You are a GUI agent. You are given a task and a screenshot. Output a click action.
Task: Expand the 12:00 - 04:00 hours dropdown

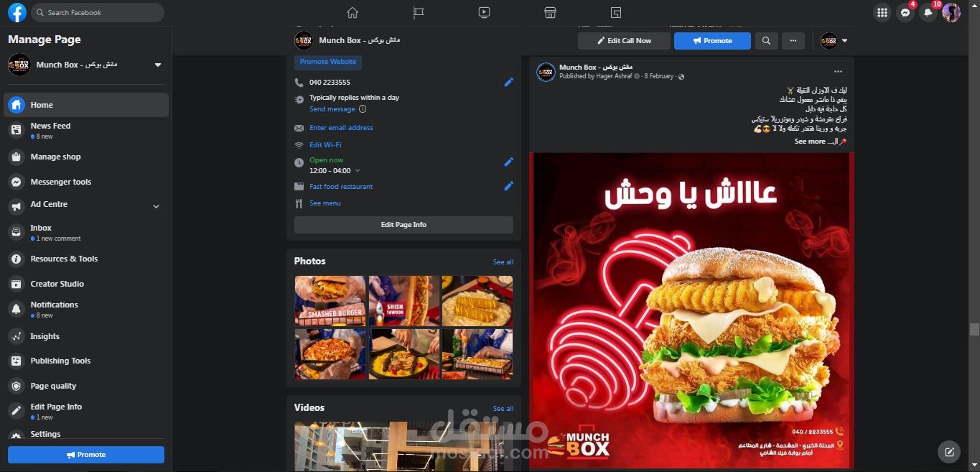358,171
